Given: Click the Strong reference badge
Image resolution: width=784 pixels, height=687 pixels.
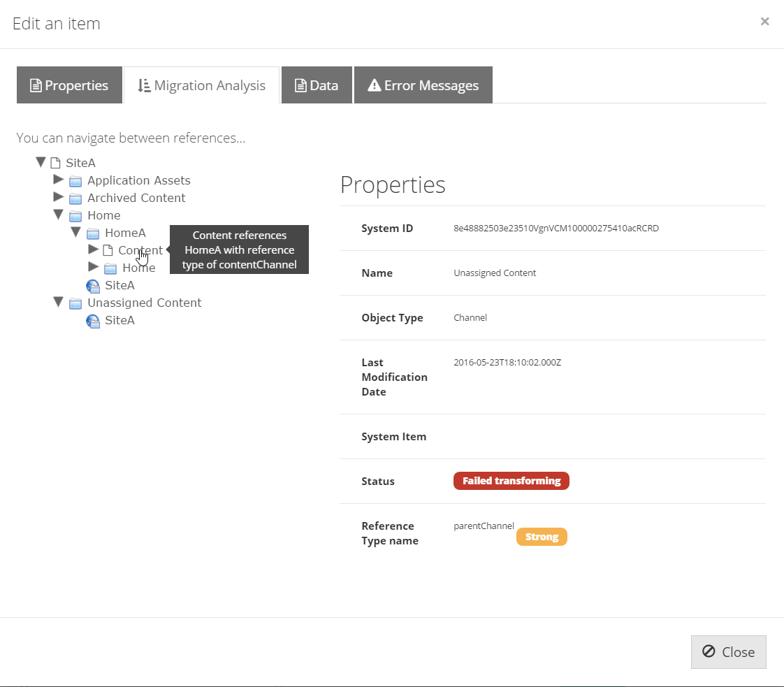Looking at the screenshot, I should [x=542, y=537].
